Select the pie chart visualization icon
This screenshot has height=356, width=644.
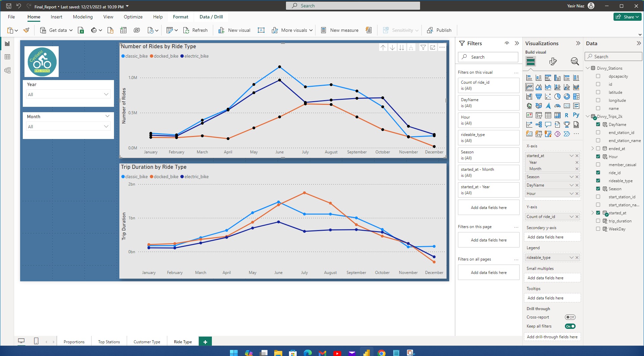click(558, 96)
